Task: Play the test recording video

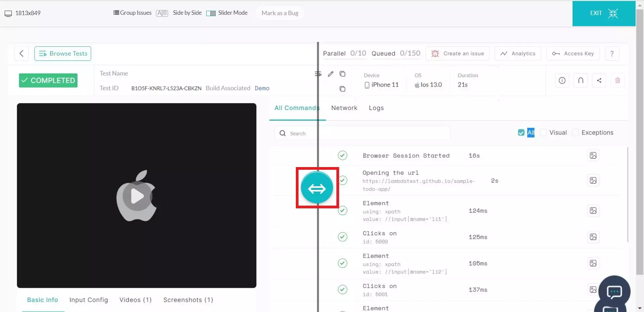Action: [137, 196]
